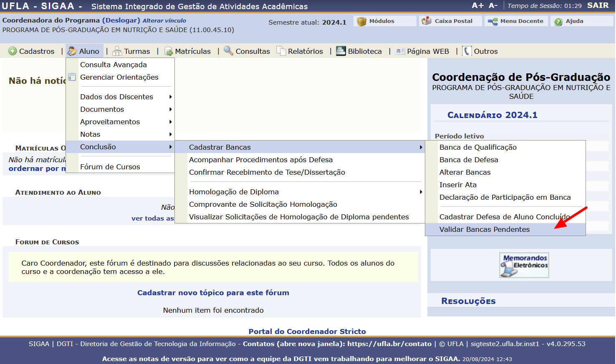
Task: Click the Página WEB icon
Action: tap(400, 51)
